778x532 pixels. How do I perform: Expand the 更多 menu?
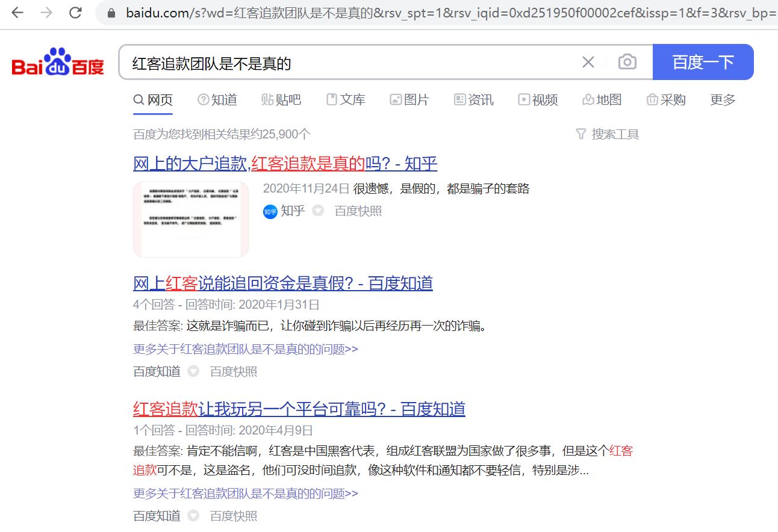coord(723,100)
